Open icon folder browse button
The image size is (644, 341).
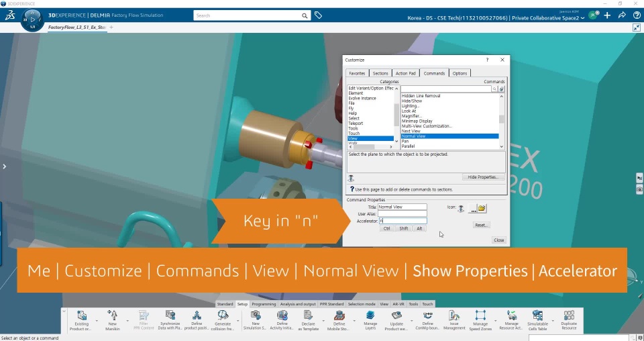(482, 209)
